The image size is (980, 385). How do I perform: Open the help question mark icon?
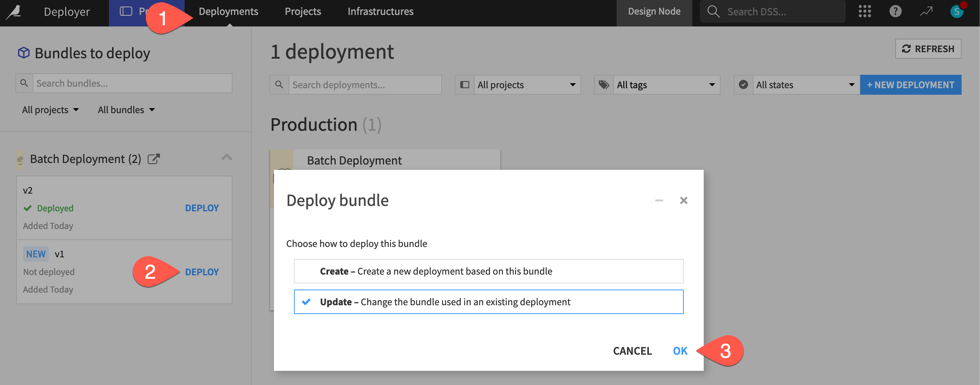(896, 11)
